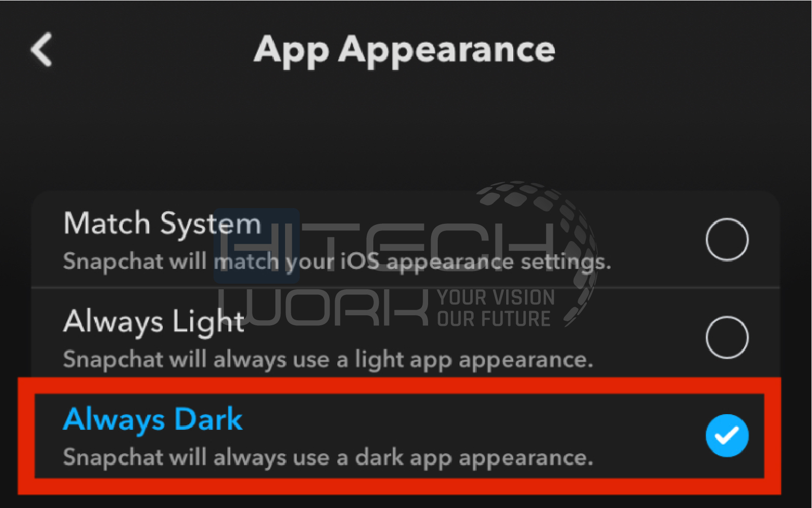
Task: Go back using the left chevron arrow
Action: pyautogui.click(x=42, y=49)
